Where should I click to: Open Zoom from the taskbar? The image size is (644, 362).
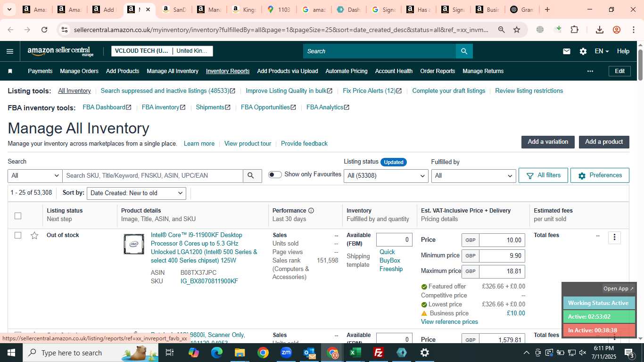click(x=286, y=353)
